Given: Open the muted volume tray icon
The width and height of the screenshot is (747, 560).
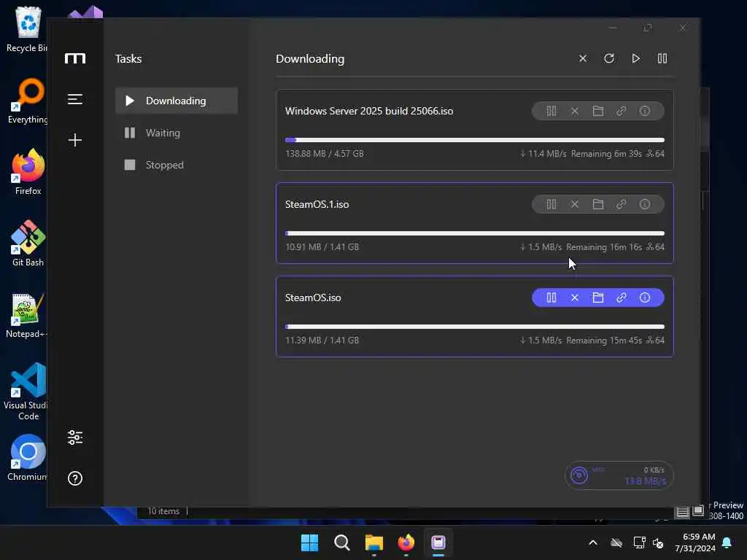Looking at the screenshot, I should 658,542.
